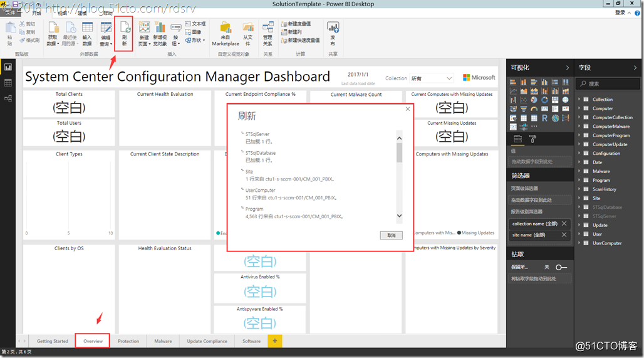Switch to Report view in left sidebar
This screenshot has width=644, height=358.
(x=8, y=68)
